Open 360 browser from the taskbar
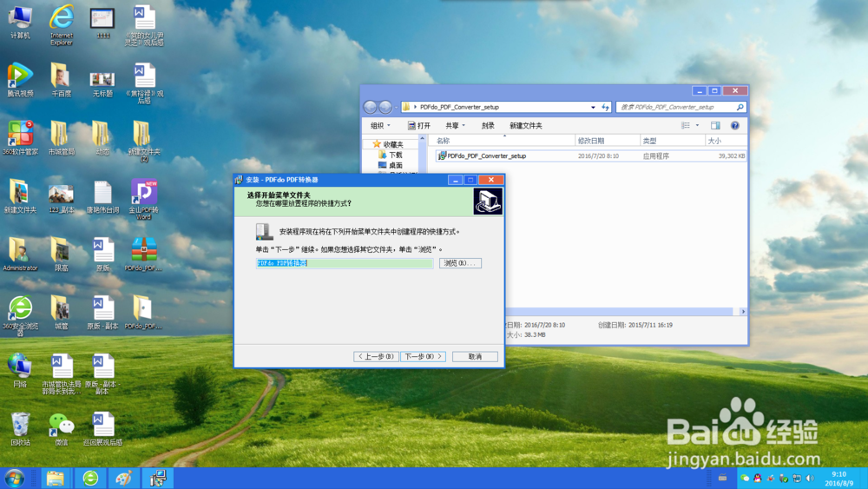868x489 pixels. point(90,478)
